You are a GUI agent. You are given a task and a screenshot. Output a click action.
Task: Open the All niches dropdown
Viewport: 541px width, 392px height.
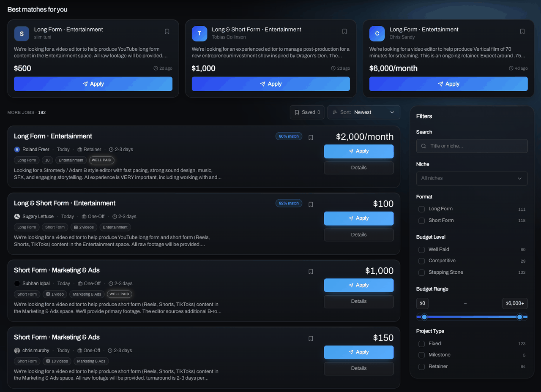(x=472, y=178)
